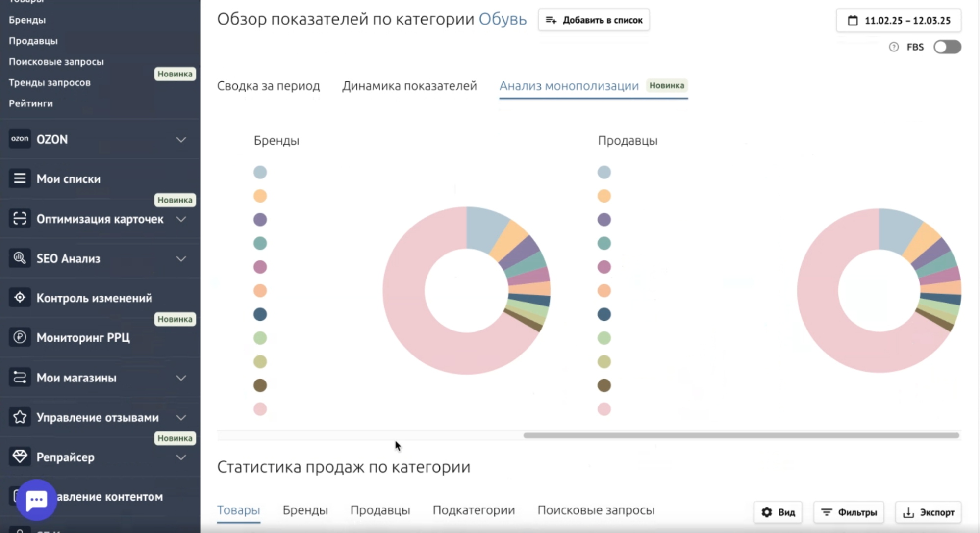Image resolution: width=980 pixels, height=533 pixels.
Task: Click the Мои списки list icon
Action: pyautogui.click(x=20, y=178)
